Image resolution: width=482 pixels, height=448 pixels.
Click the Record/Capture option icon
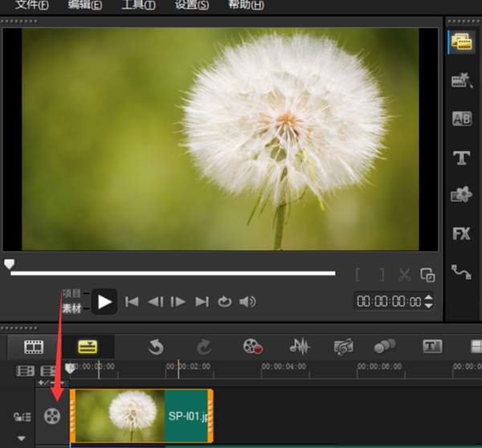point(253,347)
